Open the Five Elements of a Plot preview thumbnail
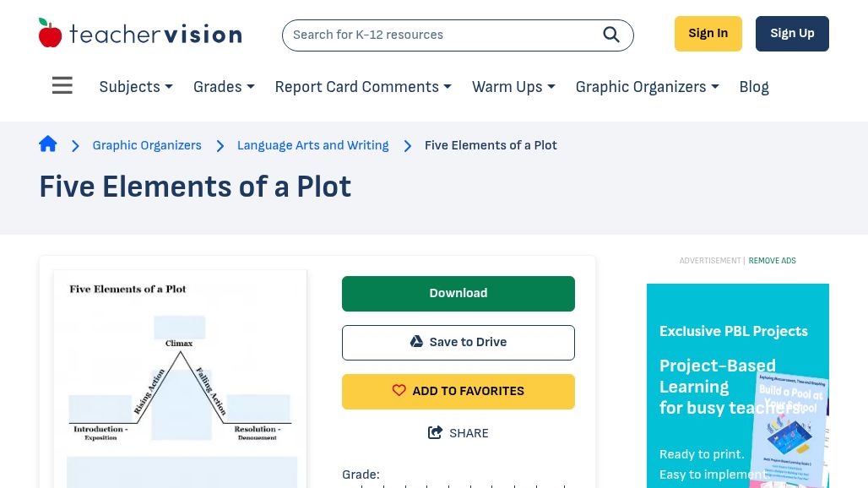 [x=180, y=380]
